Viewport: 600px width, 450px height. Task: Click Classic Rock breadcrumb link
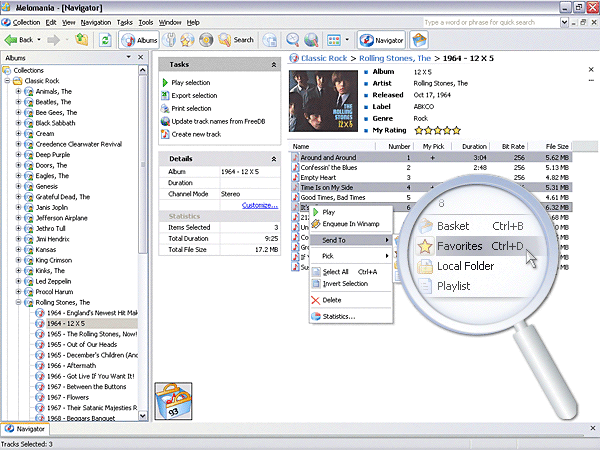point(324,58)
